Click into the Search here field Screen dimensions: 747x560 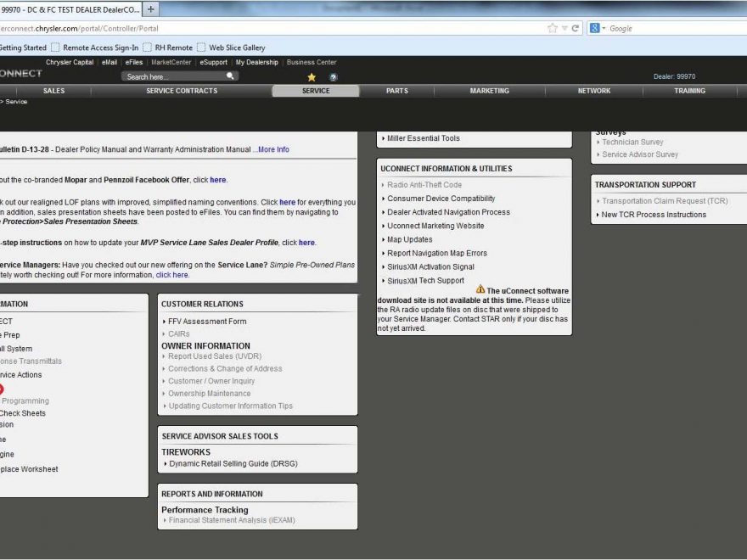click(x=174, y=76)
